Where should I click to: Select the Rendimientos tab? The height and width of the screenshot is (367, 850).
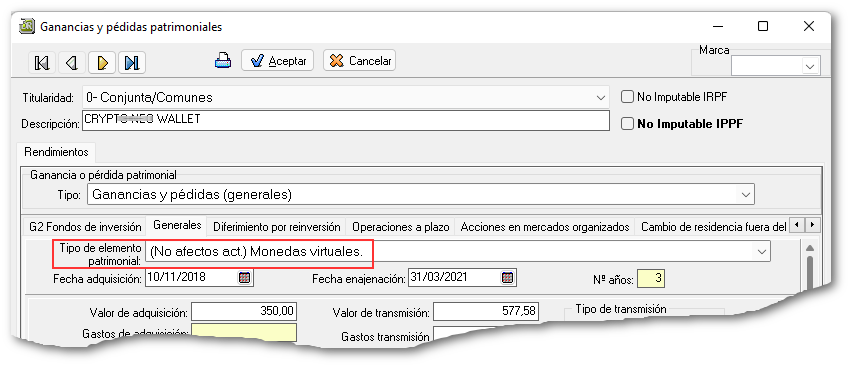pyautogui.click(x=56, y=152)
